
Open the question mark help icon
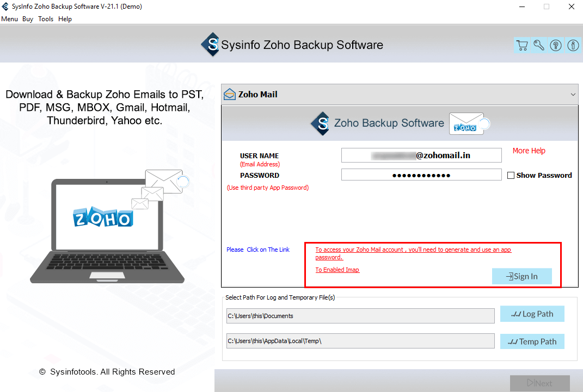click(x=556, y=45)
